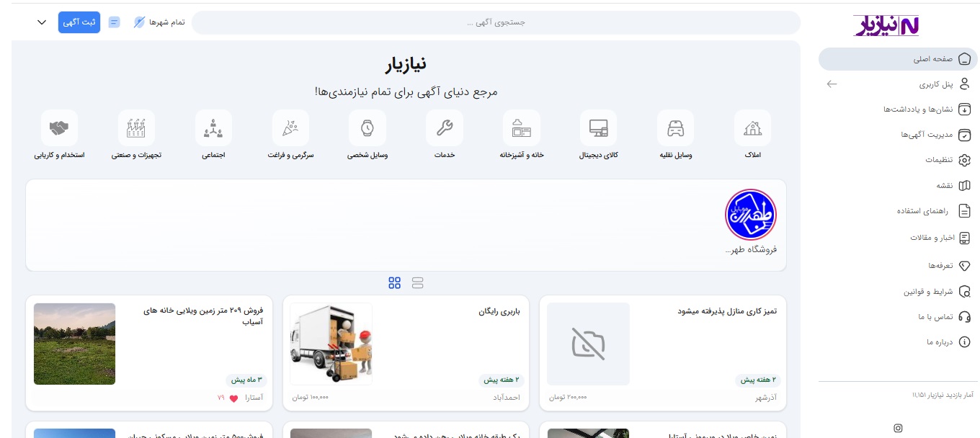The height and width of the screenshot is (438, 980).
Task: Toggle the heart like on the land listing
Action: (234, 398)
